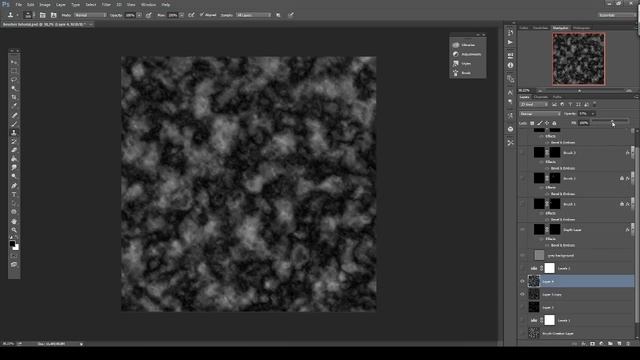Show the Brush Creation Layer visibility box
The image size is (640, 360).
[522, 333]
